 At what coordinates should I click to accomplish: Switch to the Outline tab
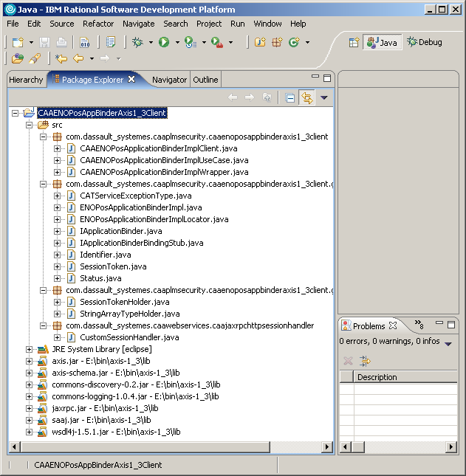[205, 80]
